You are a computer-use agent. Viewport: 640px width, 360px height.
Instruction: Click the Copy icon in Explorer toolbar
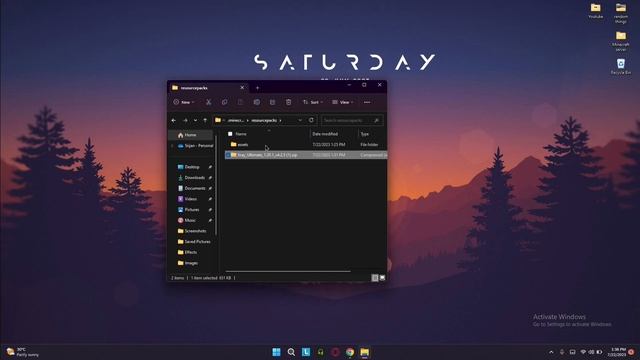point(224,102)
